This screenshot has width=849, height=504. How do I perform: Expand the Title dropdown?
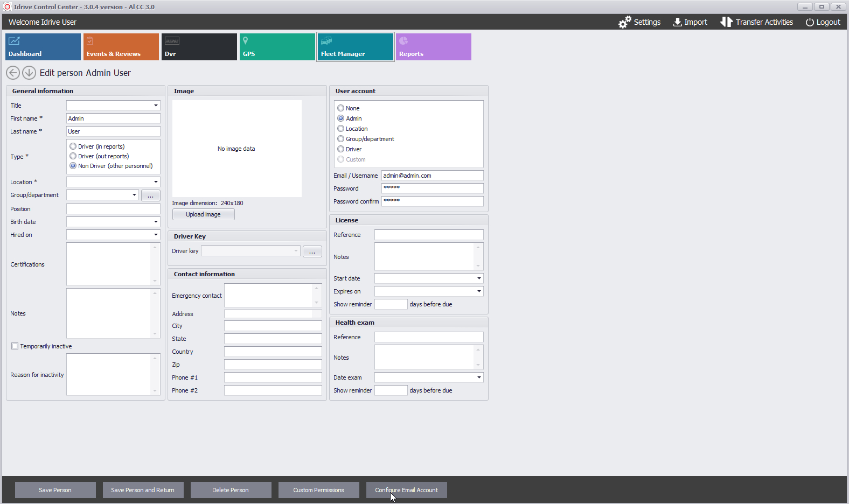(x=156, y=106)
